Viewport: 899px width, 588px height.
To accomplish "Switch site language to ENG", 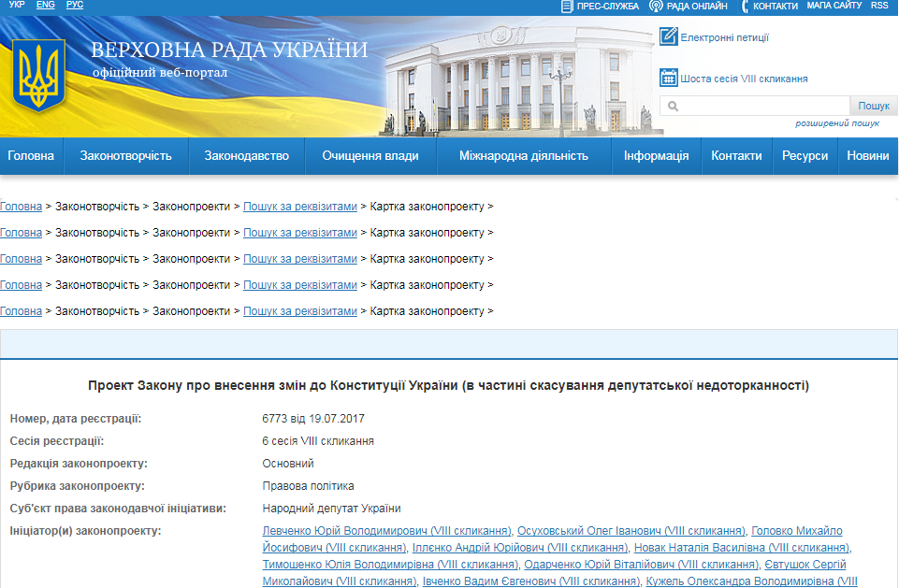I will tap(45, 5).
